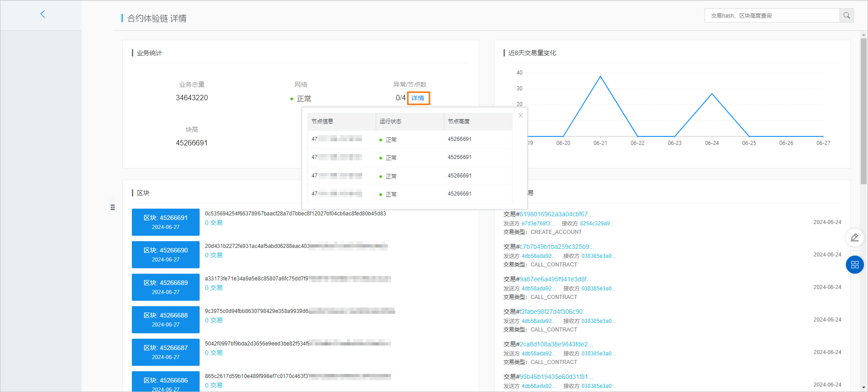Click date 2024-06-24 for transaction 8198016962a3a04cbf67
Image resolution: width=868 pixels, height=392 pixels.
tap(827, 222)
